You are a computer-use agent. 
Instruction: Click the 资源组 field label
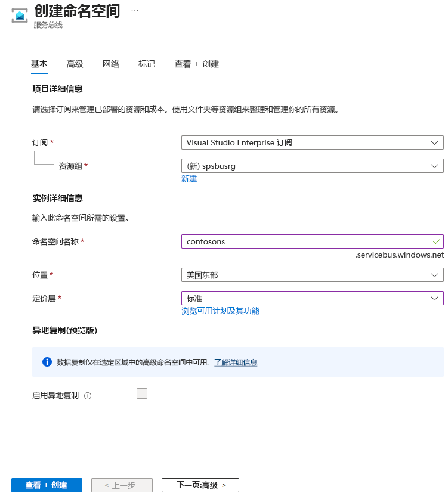71,166
